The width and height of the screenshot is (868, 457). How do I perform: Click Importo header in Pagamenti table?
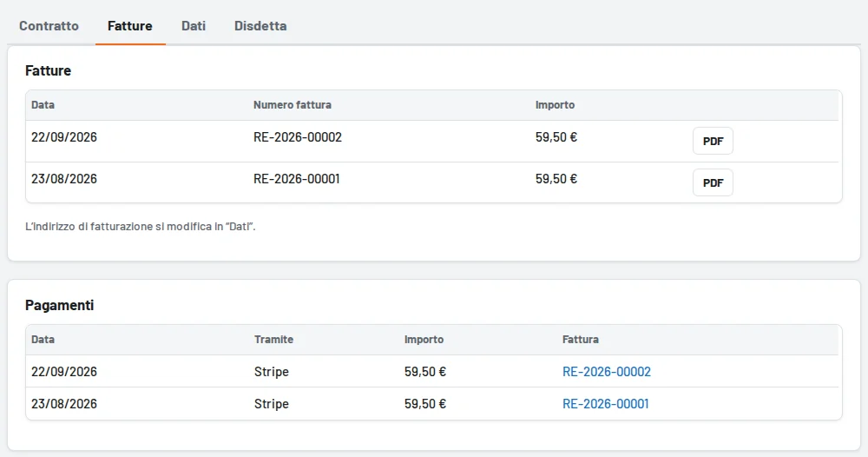click(x=424, y=340)
